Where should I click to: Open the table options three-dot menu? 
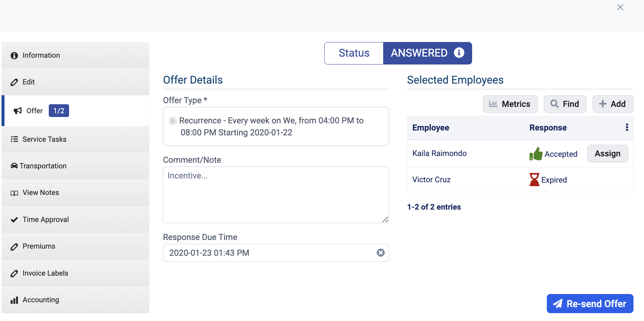click(627, 127)
